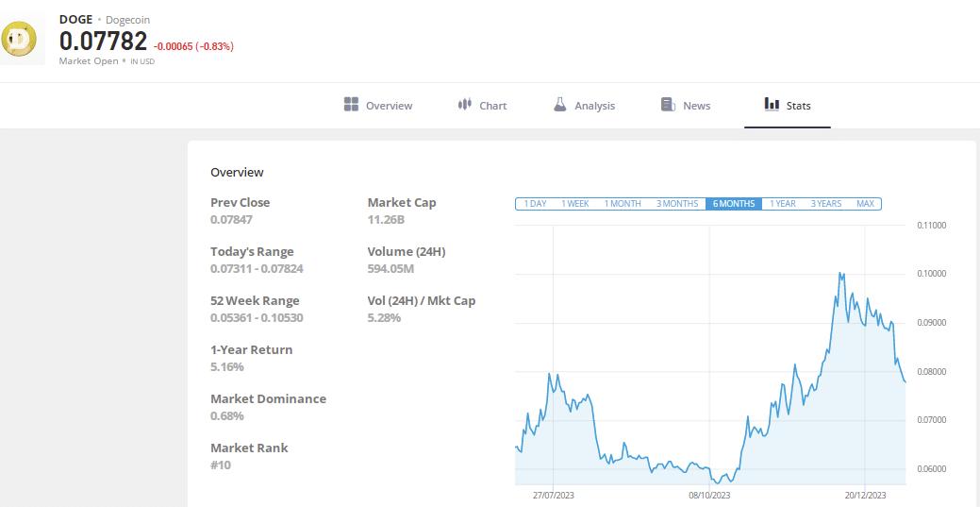Click the 0.06000 price axis label
This screenshot has width=980, height=507.
[x=931, y=469]
